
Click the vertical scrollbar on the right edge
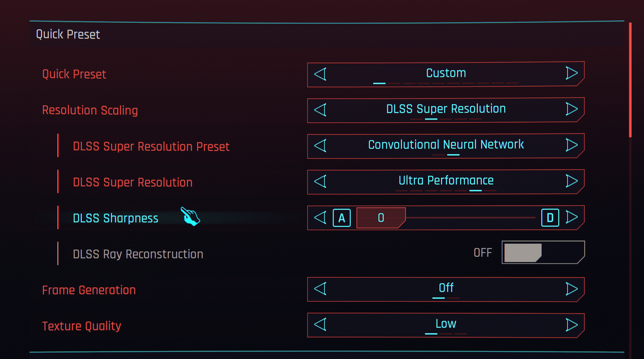630,80
